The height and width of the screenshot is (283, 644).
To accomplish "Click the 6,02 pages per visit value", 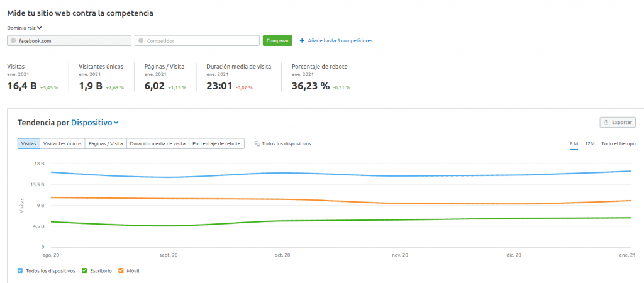I will (x=155, y=86).
